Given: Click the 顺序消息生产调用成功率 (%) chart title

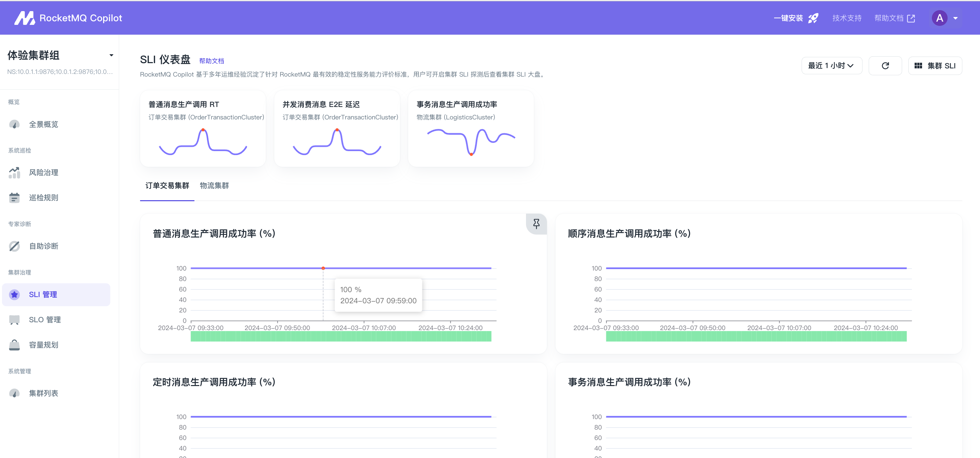Looking at the screenshot, I should pyautogui.click(x=629, y=234).
